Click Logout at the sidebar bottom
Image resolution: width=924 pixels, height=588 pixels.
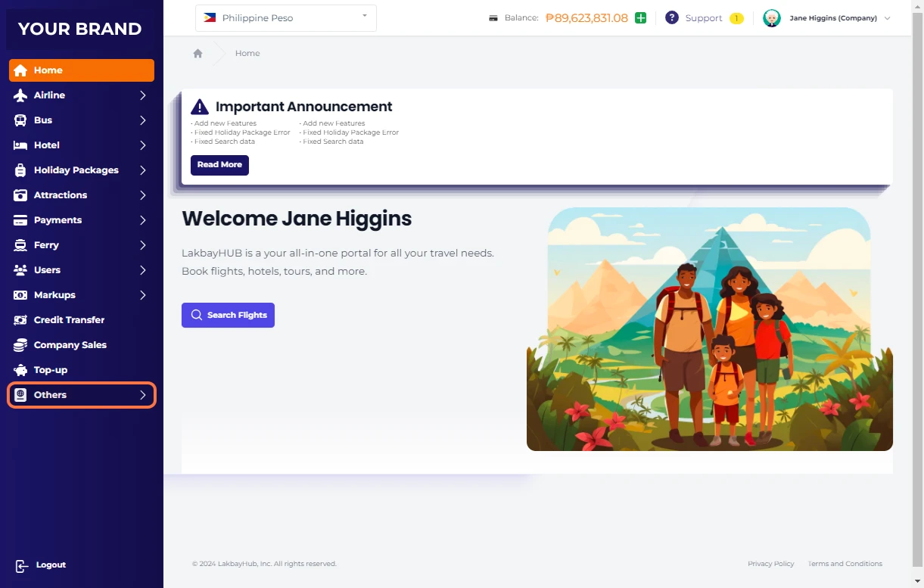50,565
